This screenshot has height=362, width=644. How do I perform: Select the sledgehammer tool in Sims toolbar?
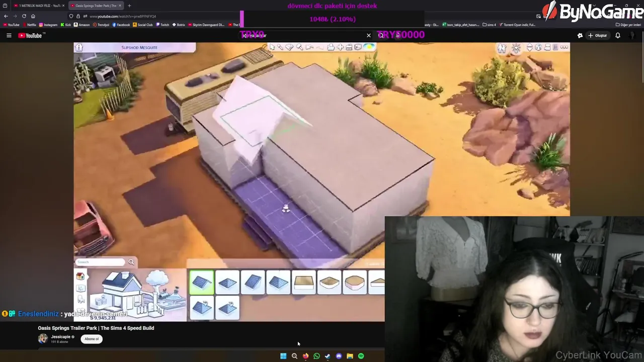pyautogui.click(x=299, y=47)
